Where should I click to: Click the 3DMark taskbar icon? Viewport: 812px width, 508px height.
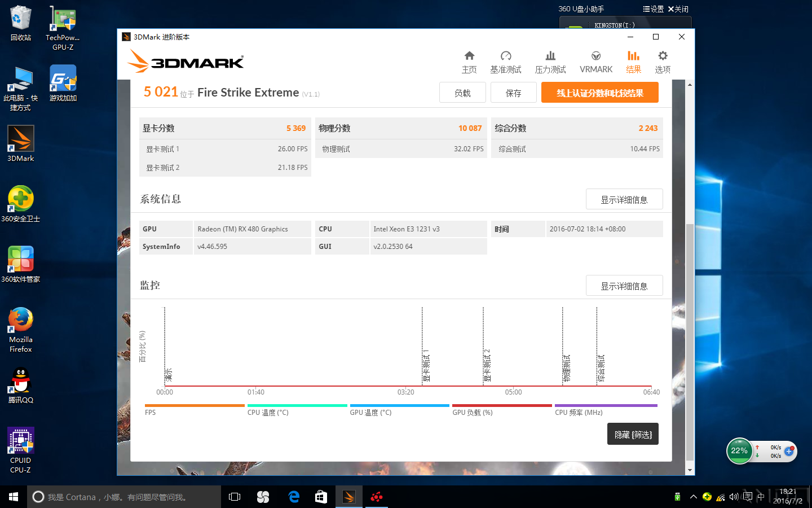pos(349,497)
